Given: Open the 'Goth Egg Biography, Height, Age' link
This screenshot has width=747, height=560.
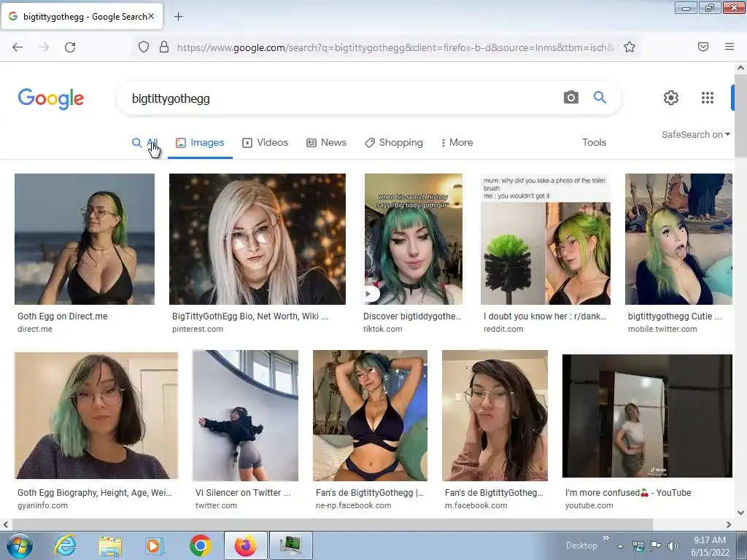Looking at the screenshot, I should pos(94,493).
